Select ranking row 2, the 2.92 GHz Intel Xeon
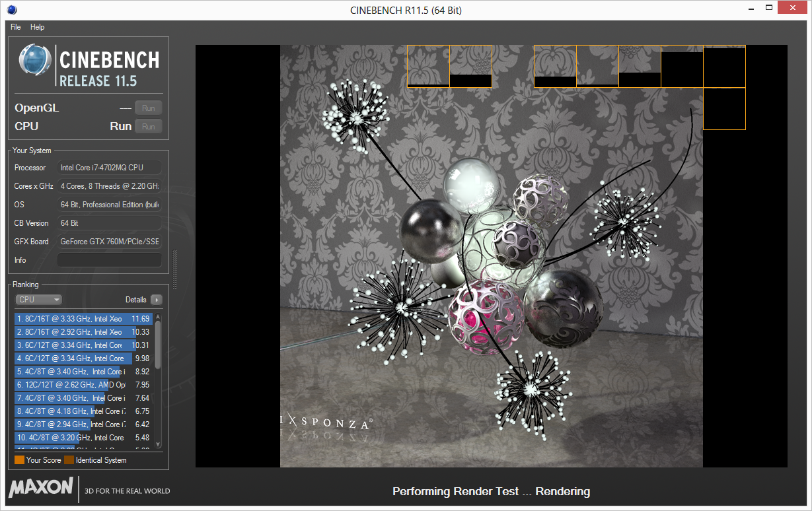Viewport: 812px width, 511px height. click(84, 332)
